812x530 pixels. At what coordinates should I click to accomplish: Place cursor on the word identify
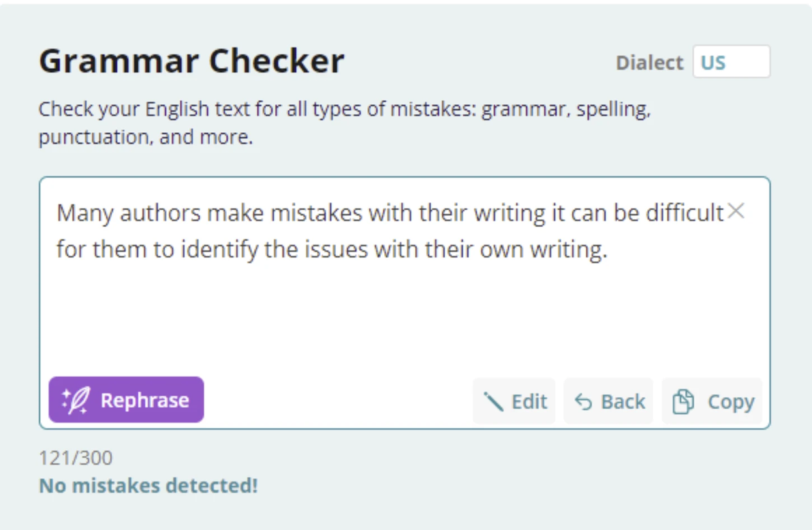[x=219, y=250]
